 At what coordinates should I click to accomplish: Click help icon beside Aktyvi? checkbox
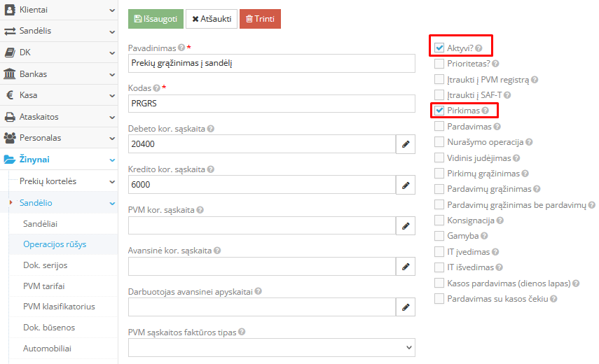pyautogui.click(x=479, y=48)
